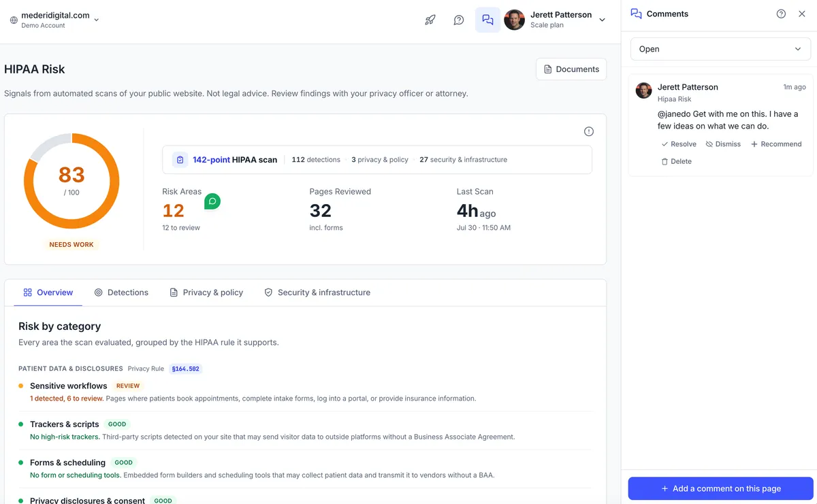817x504 pixels.
Task: Click the GOOD badge on Trackers & scripts
Action: [x=117, y=424]
